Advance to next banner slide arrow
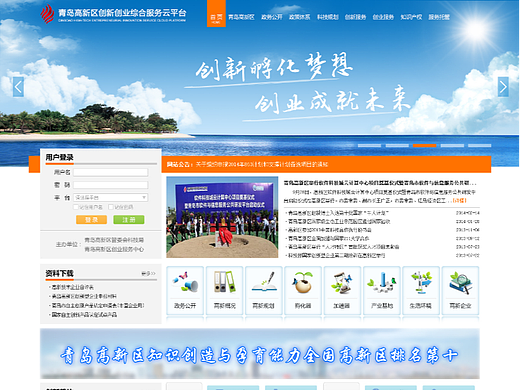This screenshot has width=520, height=390. [503, 87]
